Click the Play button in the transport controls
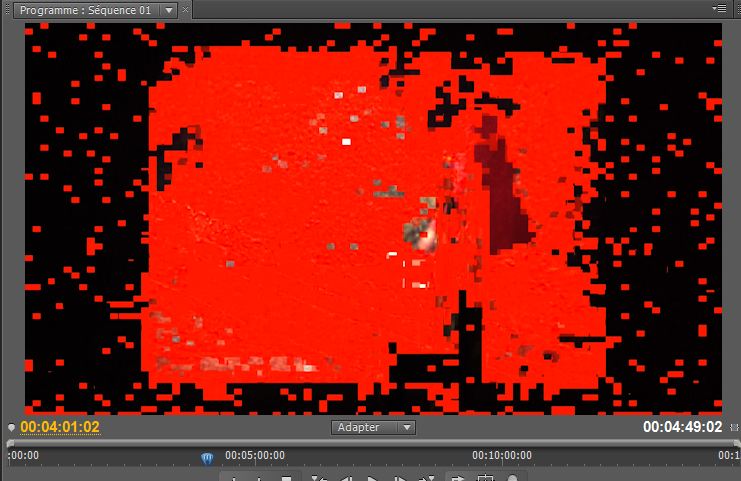 pos(373,478)
